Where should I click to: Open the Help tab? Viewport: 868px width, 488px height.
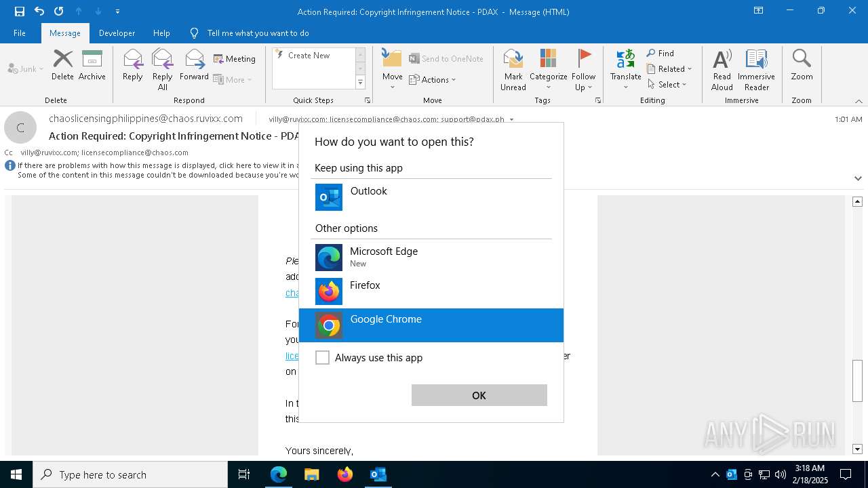click(x=161, y=33)
